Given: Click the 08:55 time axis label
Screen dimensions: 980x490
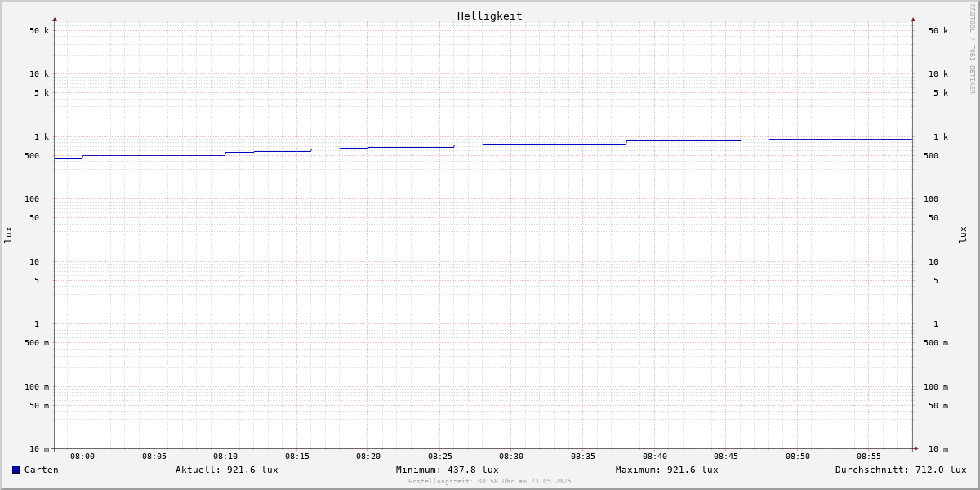Looking at the screenshot, I should coord(869,457).
